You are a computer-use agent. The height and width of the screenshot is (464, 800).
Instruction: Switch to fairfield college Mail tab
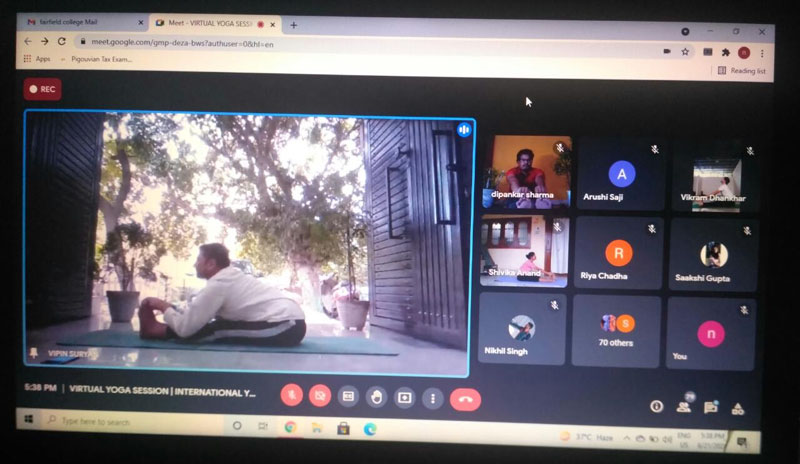[x=80, y=22]
